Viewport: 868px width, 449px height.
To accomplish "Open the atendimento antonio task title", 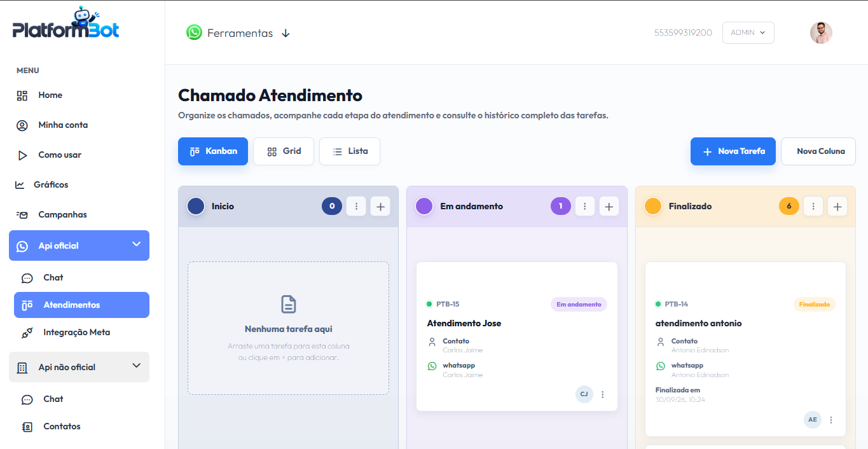I will point(699,324).
